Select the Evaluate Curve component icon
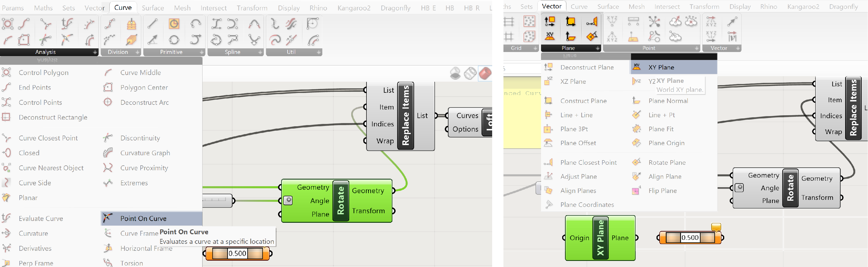 point(6,218)
